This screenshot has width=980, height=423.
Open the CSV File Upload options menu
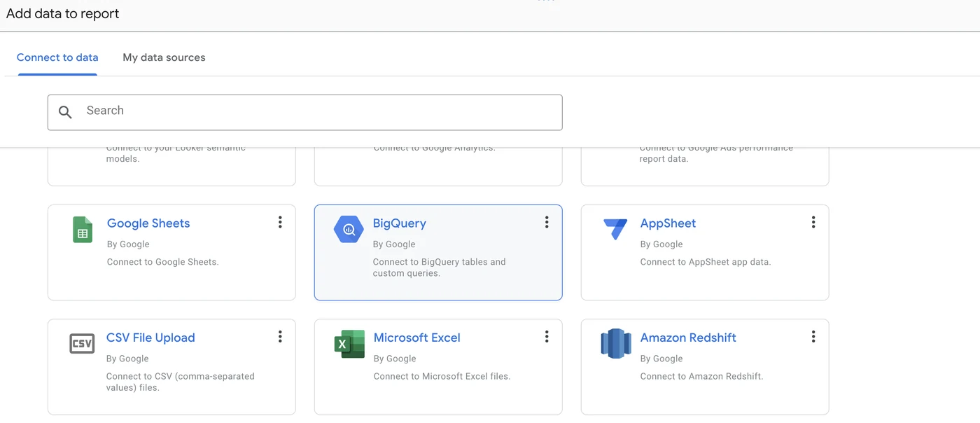point(280,336)
